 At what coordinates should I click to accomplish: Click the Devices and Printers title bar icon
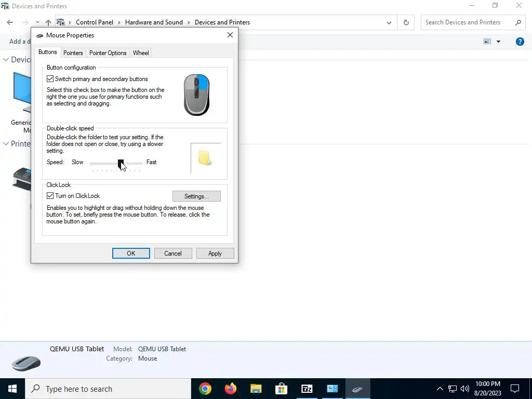tap(5, 6)
